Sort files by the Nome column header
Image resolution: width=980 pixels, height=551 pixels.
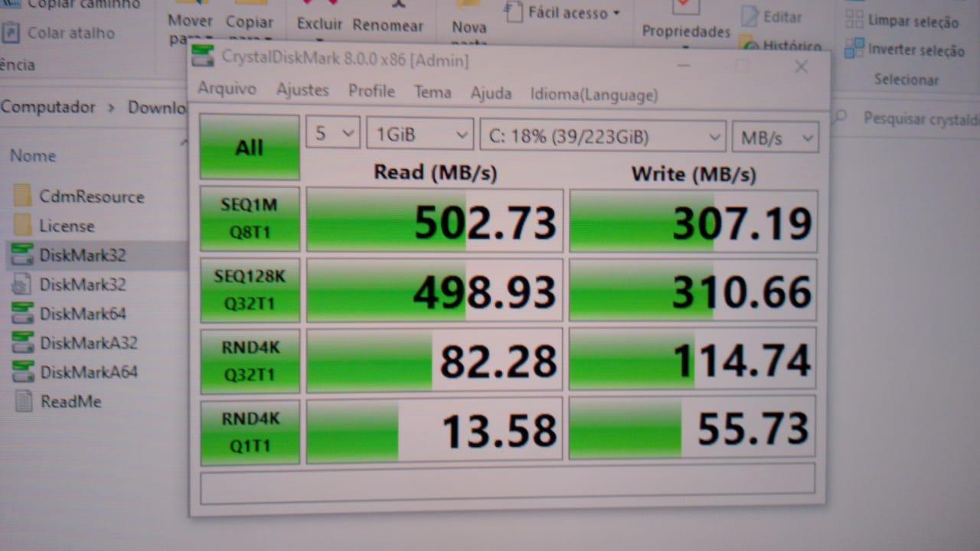33,155
